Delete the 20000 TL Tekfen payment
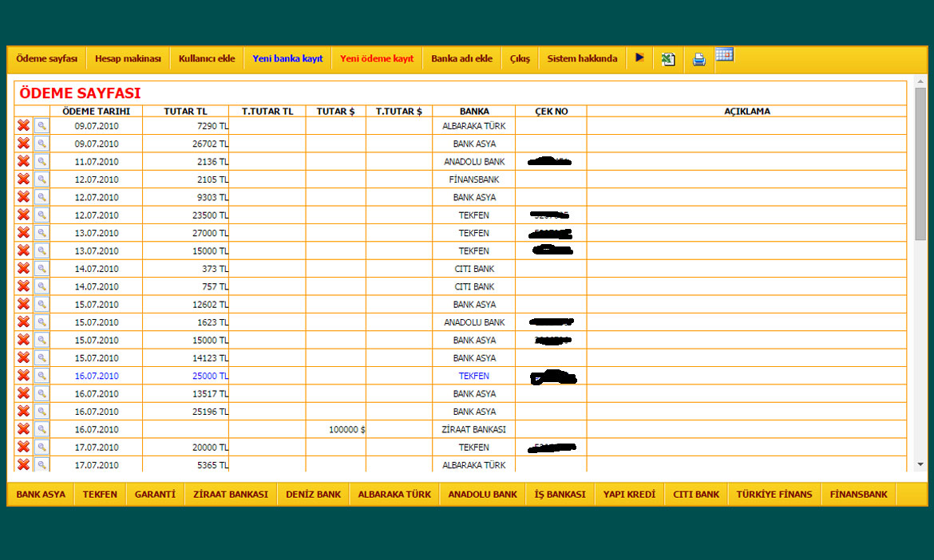 [23, 447]
